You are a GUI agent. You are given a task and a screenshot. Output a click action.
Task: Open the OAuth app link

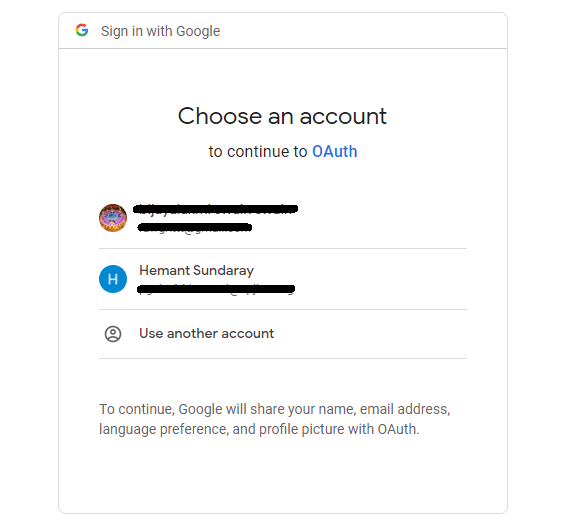click(334, 152)
